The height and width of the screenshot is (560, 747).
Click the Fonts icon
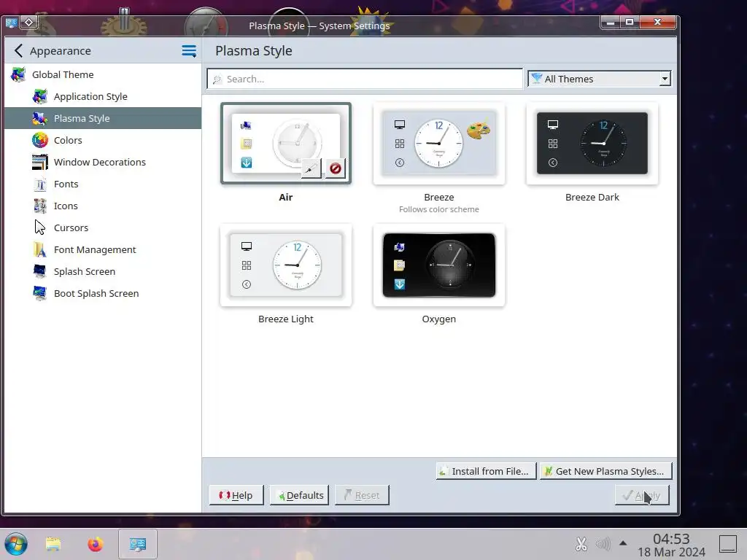point(40,184)
